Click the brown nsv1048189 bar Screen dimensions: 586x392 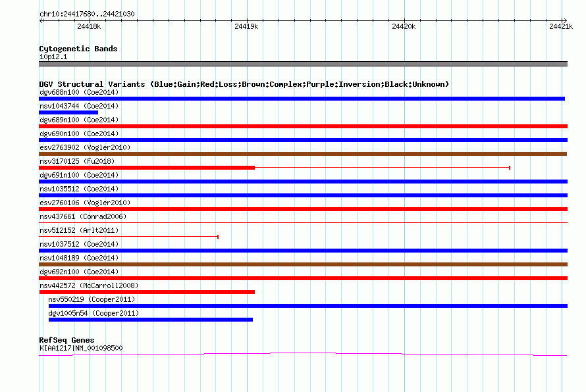(x=303, y=264)
